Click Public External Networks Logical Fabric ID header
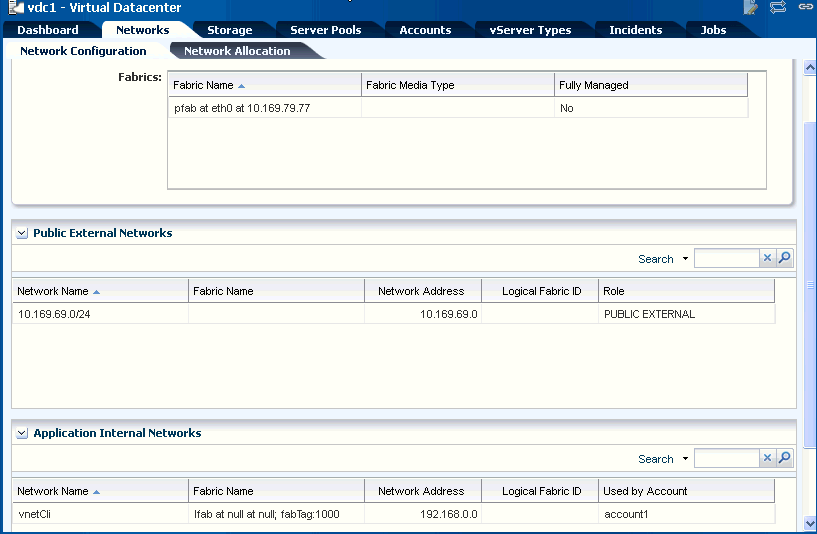 (540, 291)
